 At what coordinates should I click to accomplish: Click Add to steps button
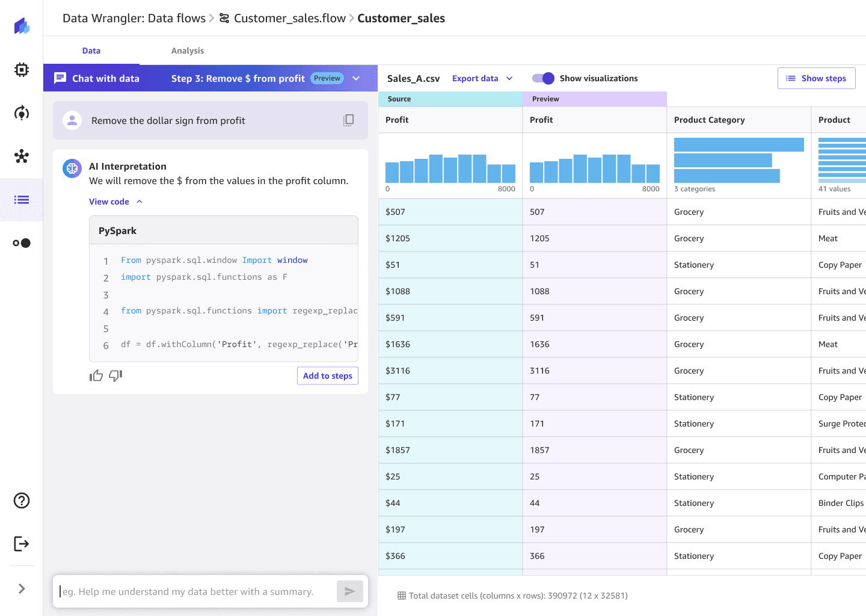(328, 375)
